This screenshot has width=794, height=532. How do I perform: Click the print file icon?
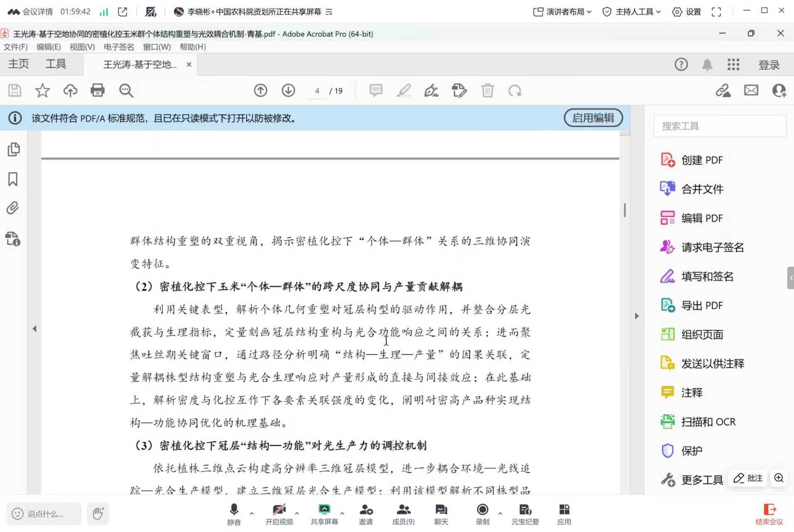point(97,90)
